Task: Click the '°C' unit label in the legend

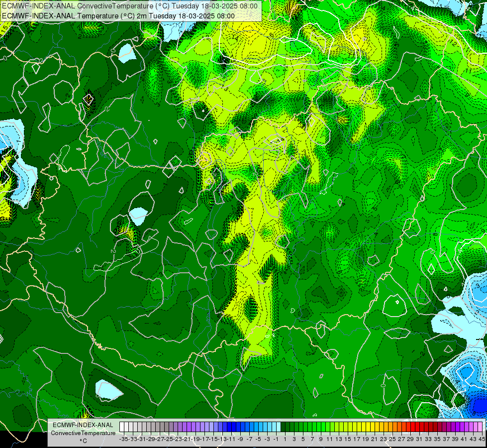Action: point(83,441)
